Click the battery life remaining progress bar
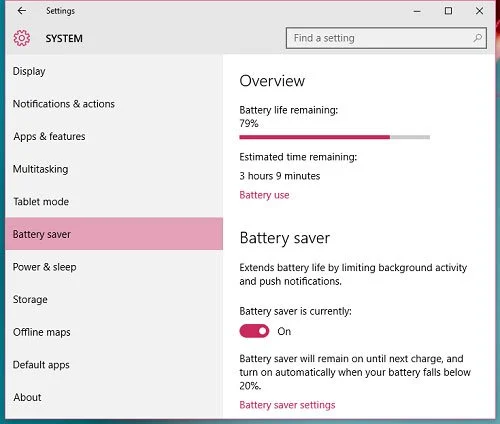 pyautogui.click(x=335, y=137)
